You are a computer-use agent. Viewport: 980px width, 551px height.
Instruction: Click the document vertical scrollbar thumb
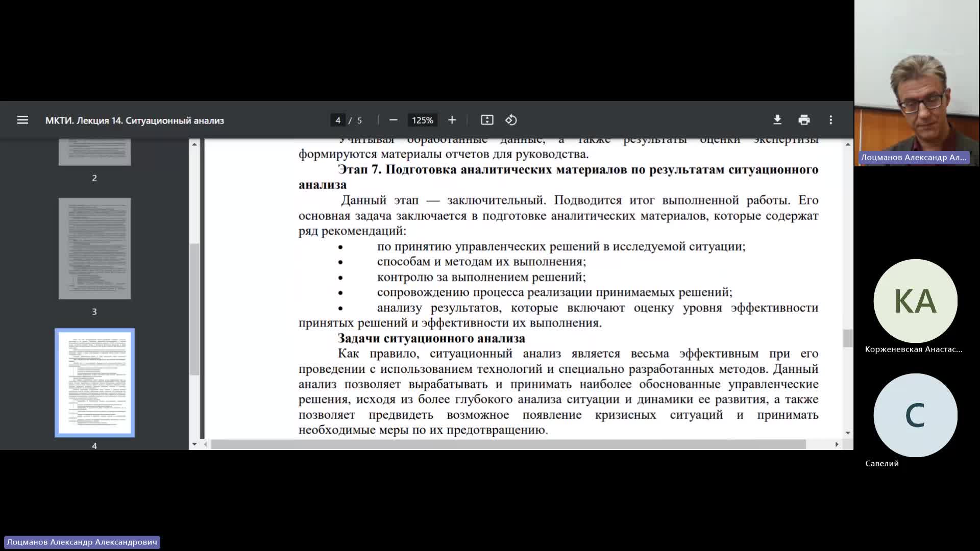point(848,338)
